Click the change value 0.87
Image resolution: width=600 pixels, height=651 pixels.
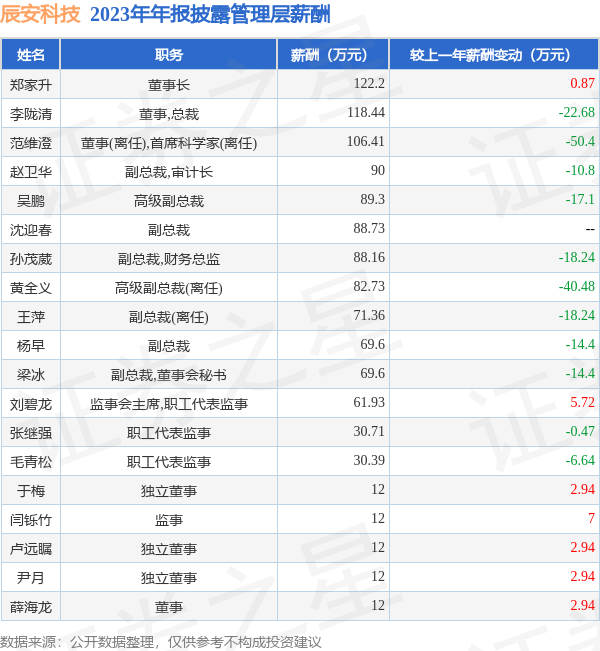[582, 83]
